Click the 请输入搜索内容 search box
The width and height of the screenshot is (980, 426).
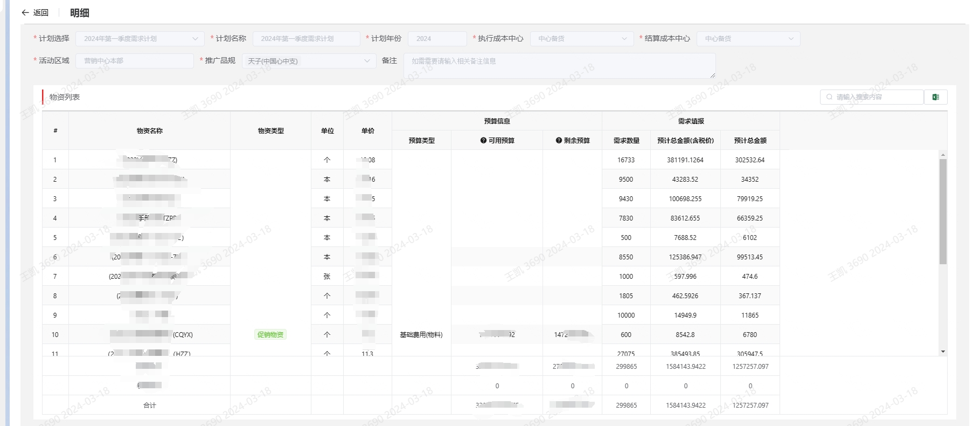point(872,97)
